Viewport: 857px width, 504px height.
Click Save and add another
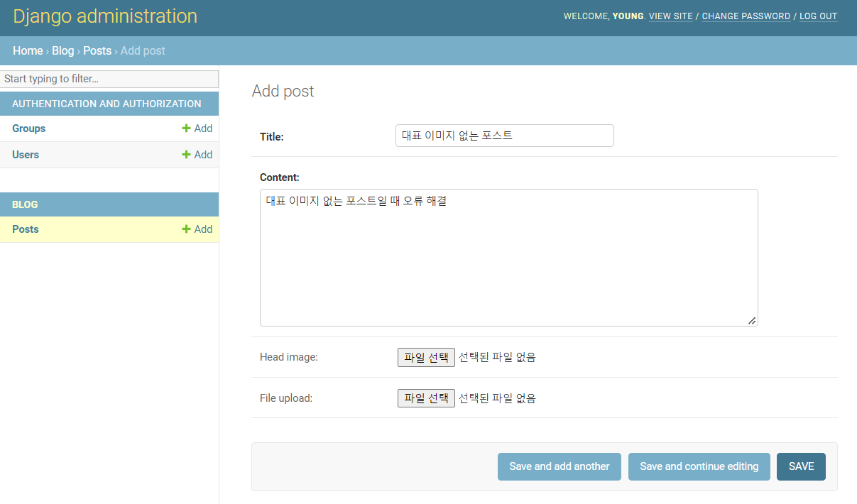(x=559, y=466)
